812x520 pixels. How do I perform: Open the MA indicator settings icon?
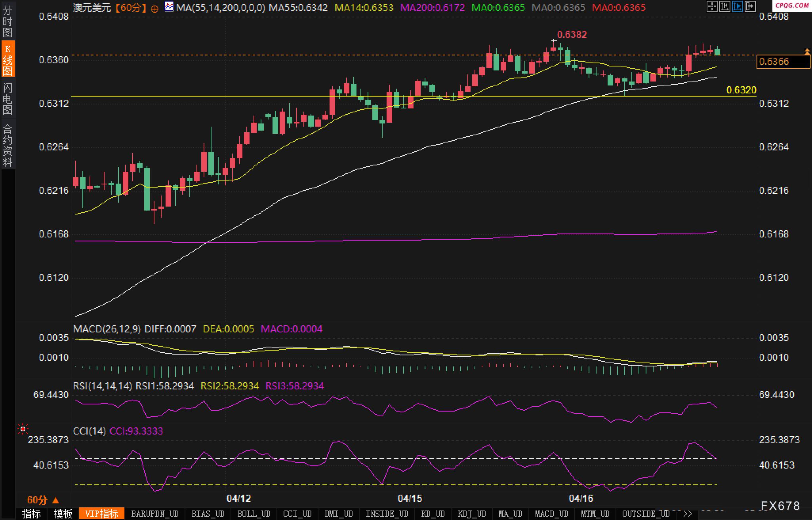pyautogui.click(x=169, y=6)
